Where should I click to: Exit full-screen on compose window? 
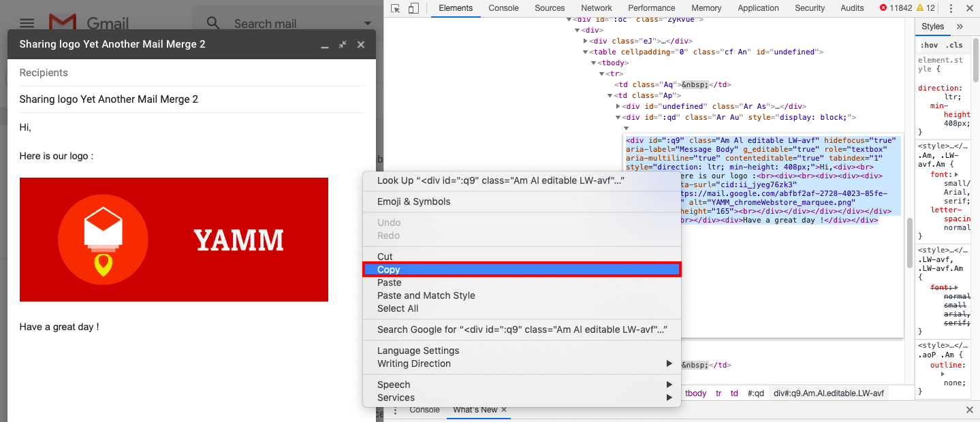point(343,44)
